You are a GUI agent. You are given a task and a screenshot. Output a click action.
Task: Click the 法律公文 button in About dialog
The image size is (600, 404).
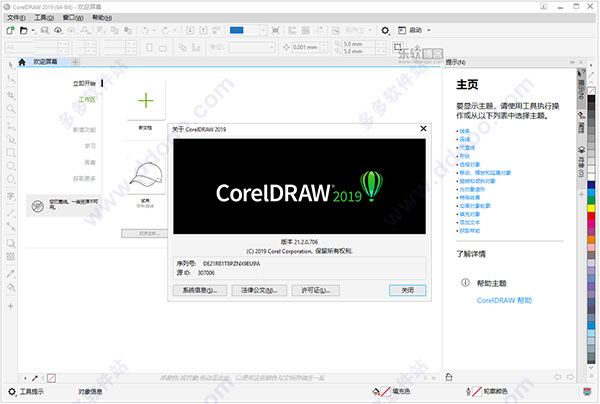point(259,290)
